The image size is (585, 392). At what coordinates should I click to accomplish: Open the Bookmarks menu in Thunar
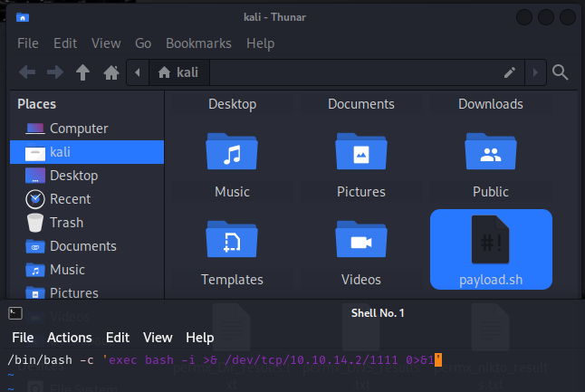[198, 43]
